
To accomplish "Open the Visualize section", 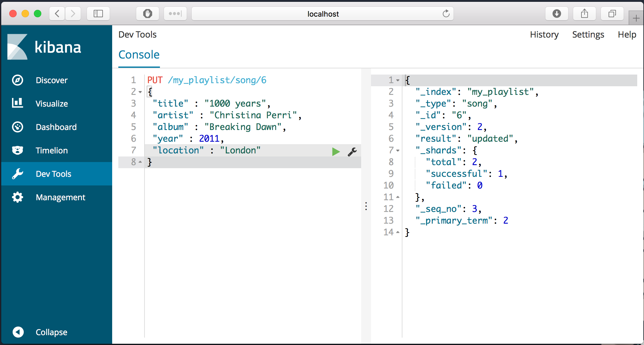I will [52, 103].
